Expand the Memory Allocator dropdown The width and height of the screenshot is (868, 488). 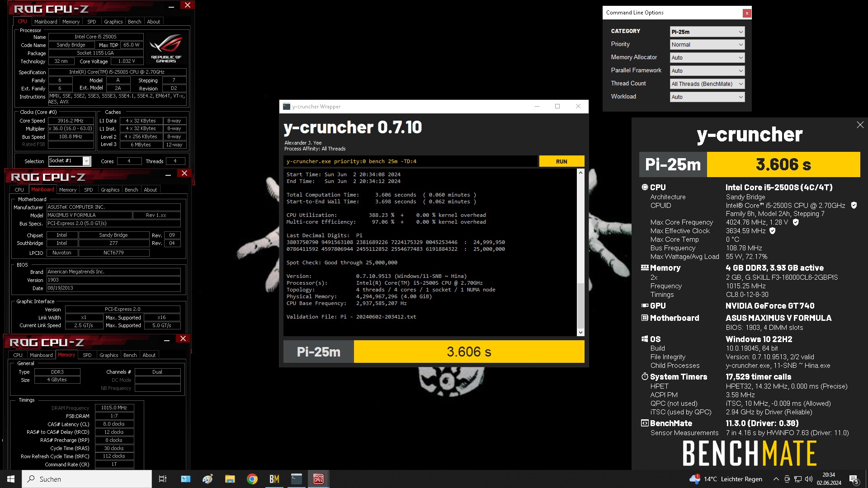click(707, 58)
